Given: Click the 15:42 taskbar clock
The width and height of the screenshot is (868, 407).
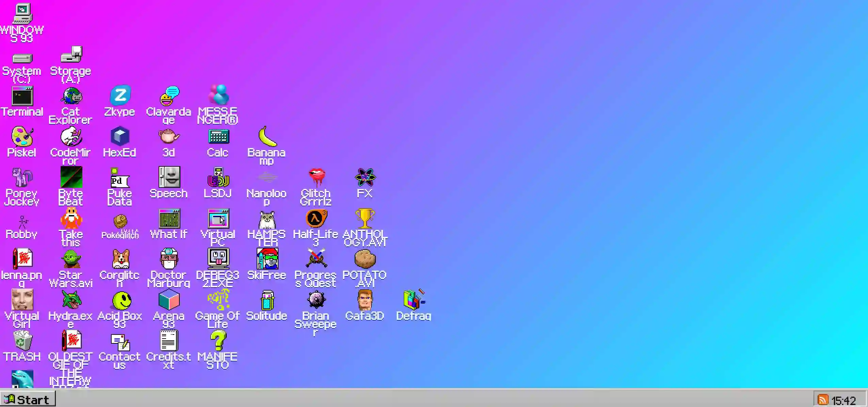Looking at the screenshot, I should click(x=843, y=400).
